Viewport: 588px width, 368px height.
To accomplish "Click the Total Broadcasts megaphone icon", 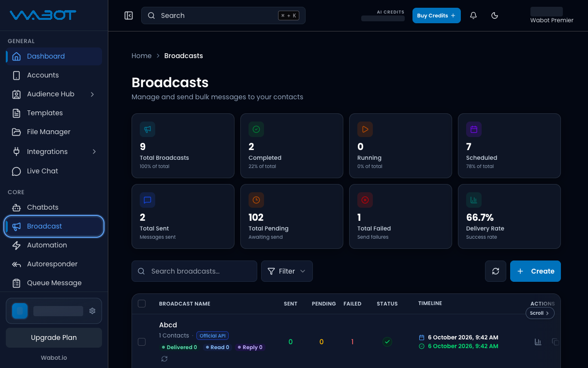I will 147,129.
